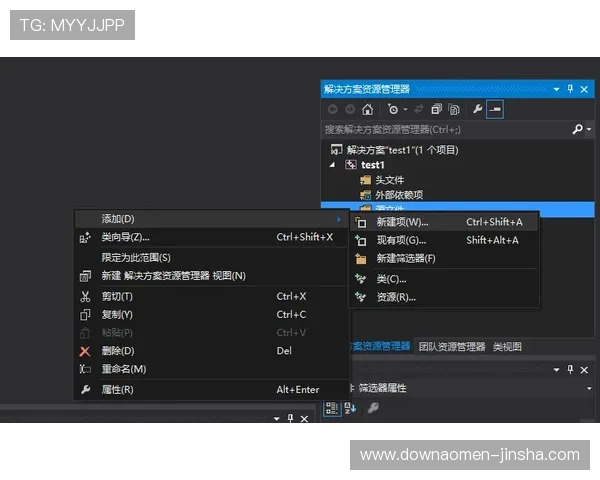Open the 添加(D) submenu
600x480 pixels.
point(211,219)
